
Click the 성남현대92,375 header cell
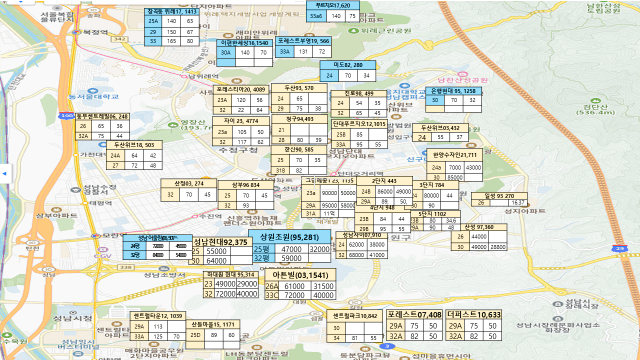[x=220, y=242]
